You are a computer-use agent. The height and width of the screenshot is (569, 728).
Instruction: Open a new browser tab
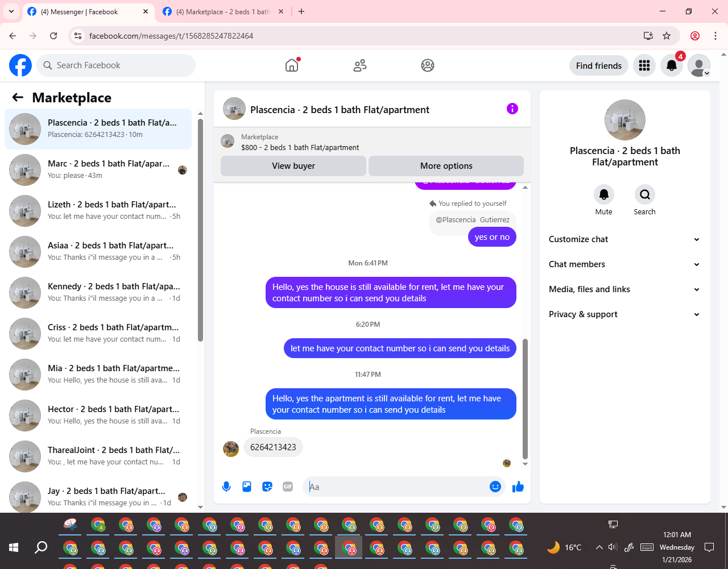point(301,11)
